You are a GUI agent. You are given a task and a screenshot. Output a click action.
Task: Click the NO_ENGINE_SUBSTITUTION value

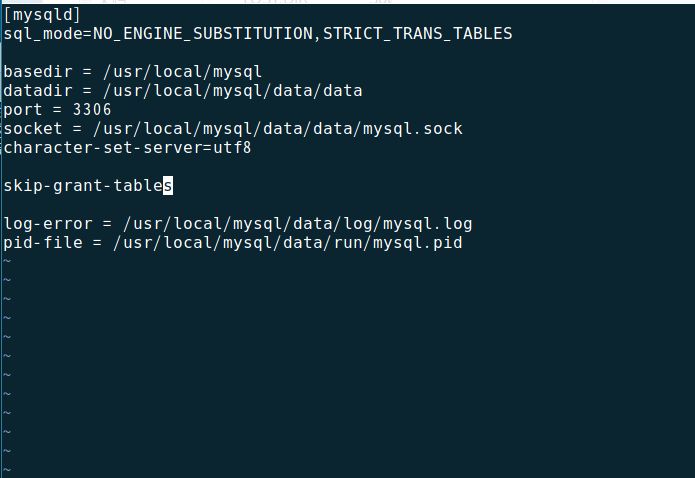[203, 34]
